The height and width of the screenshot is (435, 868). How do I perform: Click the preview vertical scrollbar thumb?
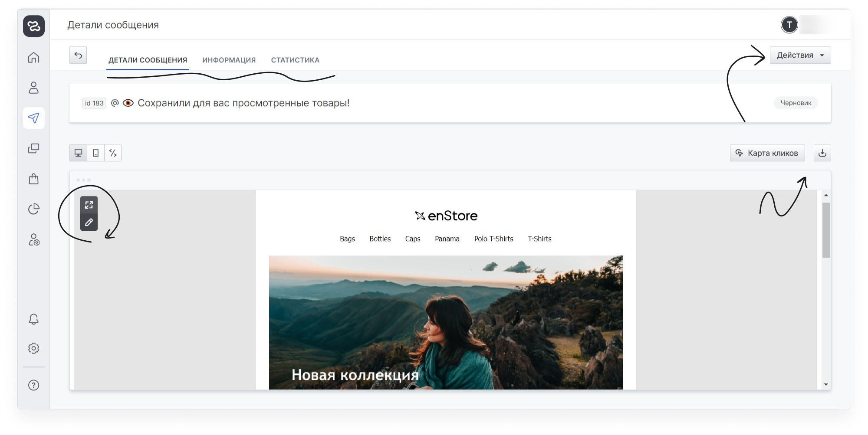click(826, 230)
